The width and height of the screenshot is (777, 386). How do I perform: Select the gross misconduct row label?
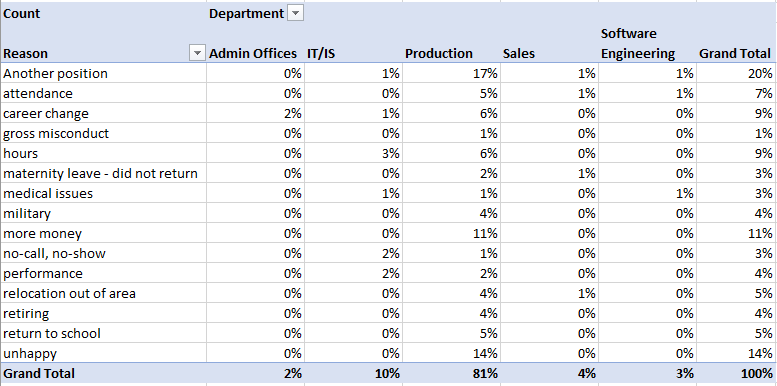point(104,133)
